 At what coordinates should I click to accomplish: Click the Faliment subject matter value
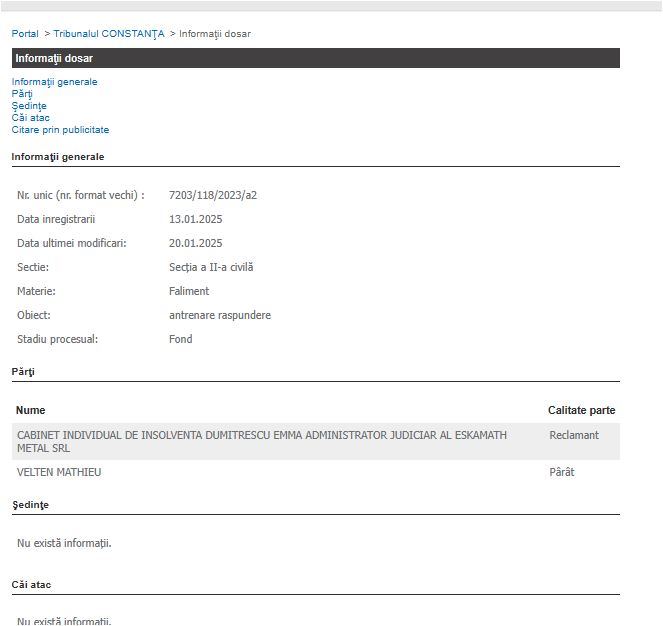189,291
